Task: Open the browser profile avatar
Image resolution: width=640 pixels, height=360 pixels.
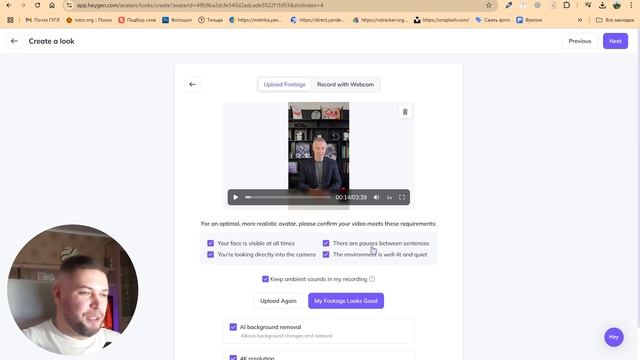Action: tap(617, 5)
